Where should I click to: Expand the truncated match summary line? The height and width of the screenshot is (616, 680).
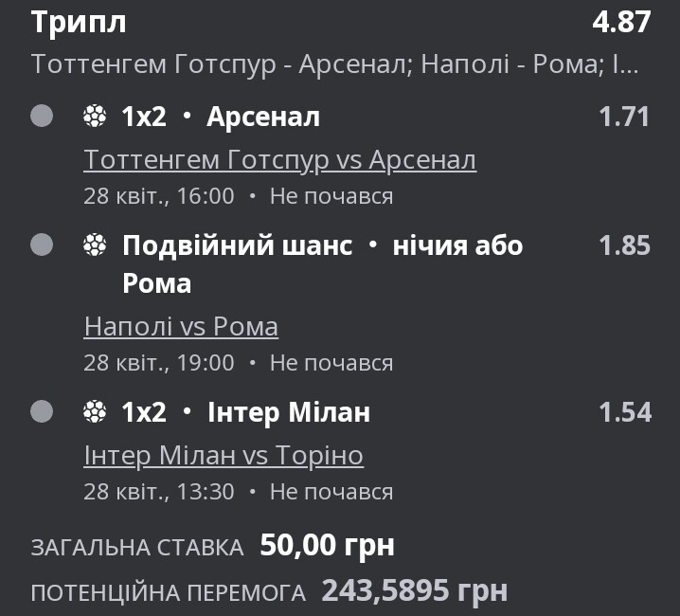[x=334, y=64]
